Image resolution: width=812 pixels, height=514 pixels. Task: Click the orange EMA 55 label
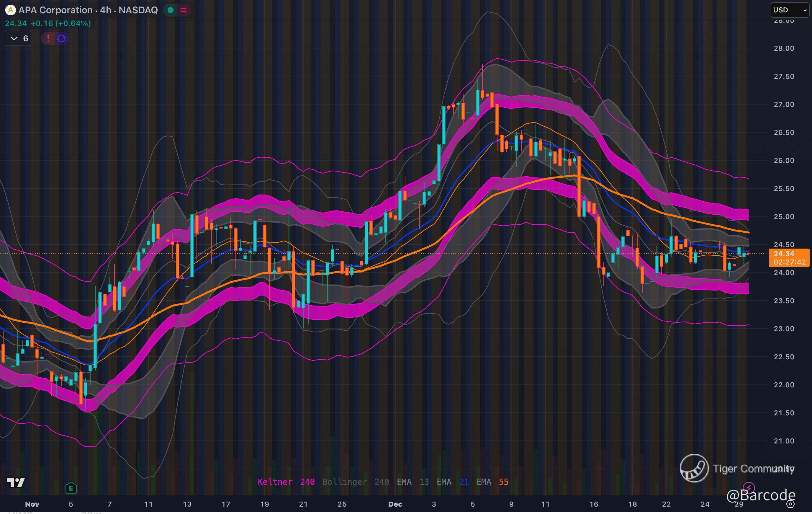(492, 482)
